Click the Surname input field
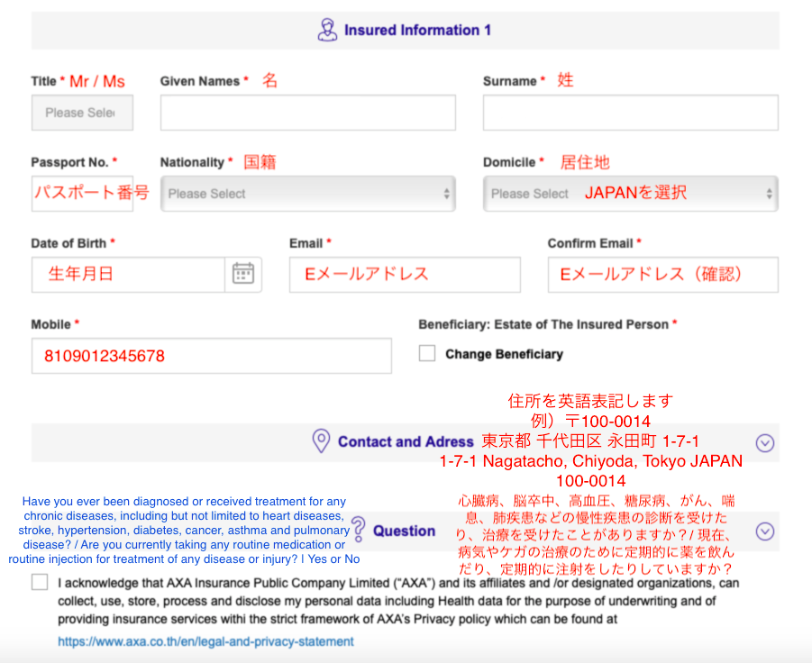Viewport: 812px width, 663px height. [631, 113]
